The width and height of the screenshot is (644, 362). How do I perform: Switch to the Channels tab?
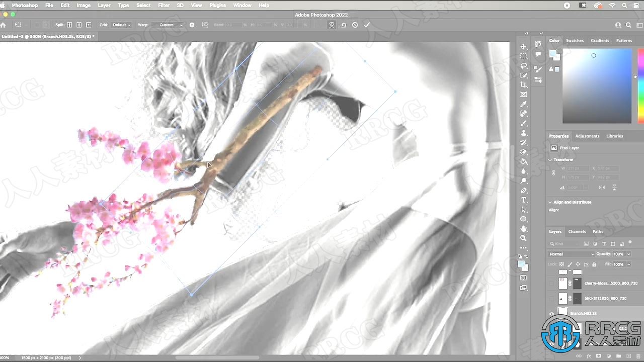(x=577, y=232)
